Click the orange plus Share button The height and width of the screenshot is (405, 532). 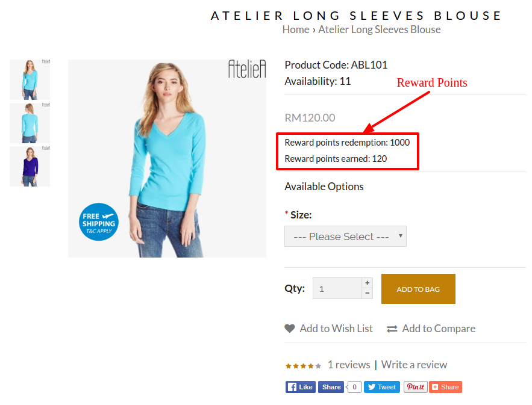pyautogui.click(x=445, y=387)
